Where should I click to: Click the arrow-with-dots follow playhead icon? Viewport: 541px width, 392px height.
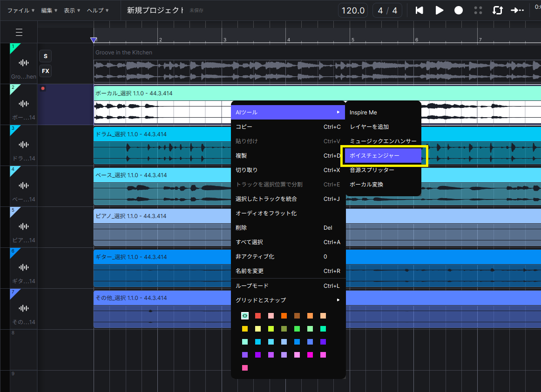point(517,10)
